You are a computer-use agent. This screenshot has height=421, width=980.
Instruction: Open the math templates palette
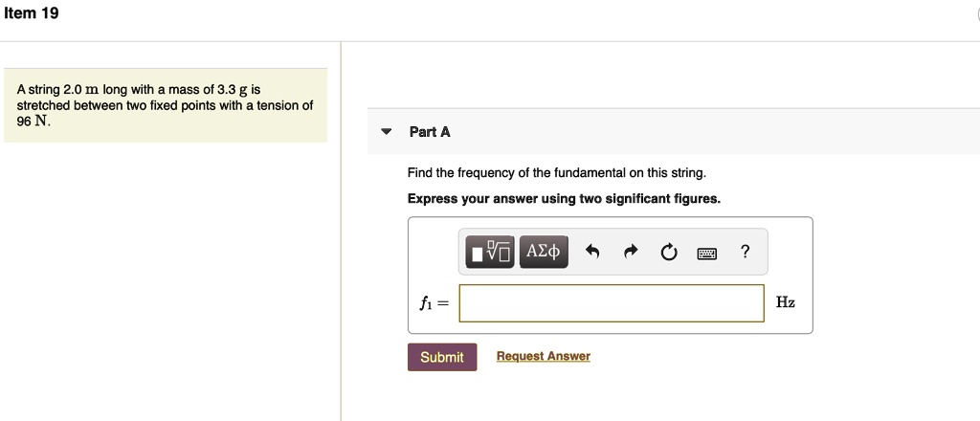coord(491,252)
